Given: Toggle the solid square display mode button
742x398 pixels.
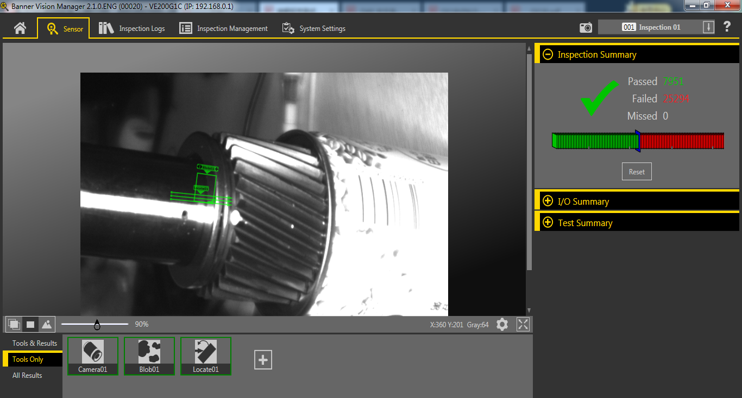Looking at the screenshot, I should click(30, 324).
